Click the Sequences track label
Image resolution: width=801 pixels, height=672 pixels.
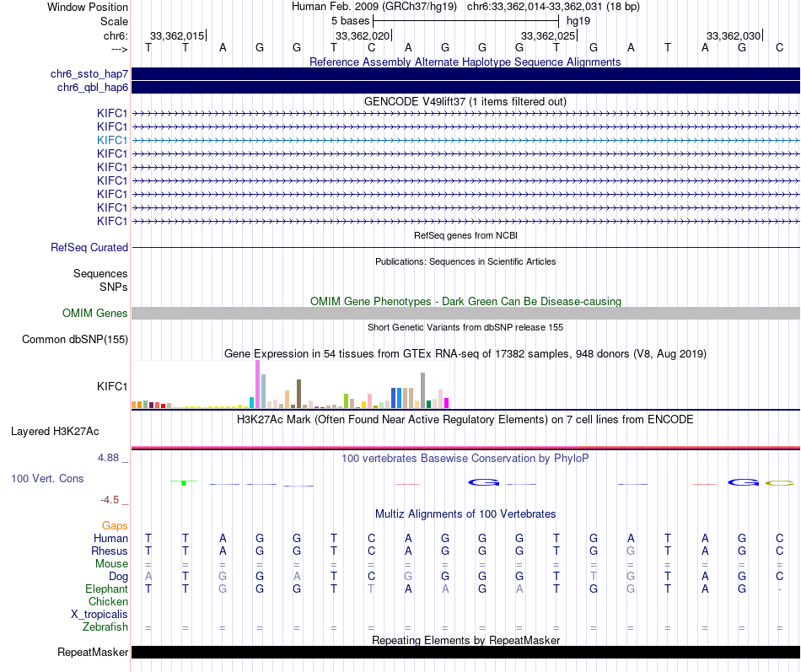pyautogui.click(x=100, y=273)
